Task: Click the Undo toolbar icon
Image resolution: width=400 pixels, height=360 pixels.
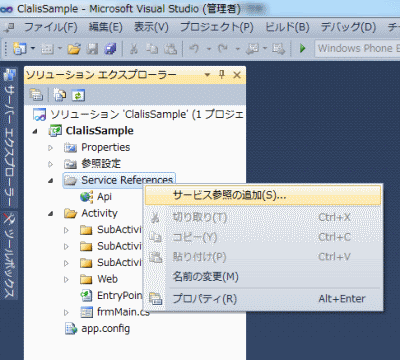Action: tap(194, 49)
